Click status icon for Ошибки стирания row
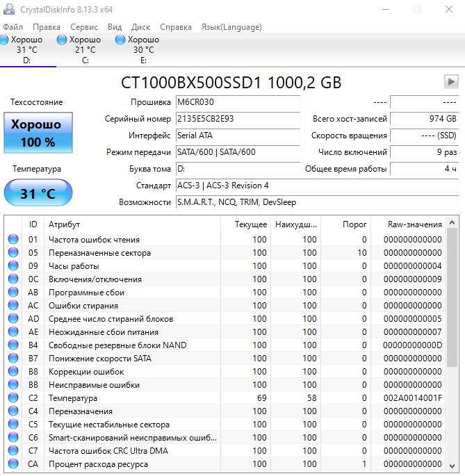 (x=13, y=305)
